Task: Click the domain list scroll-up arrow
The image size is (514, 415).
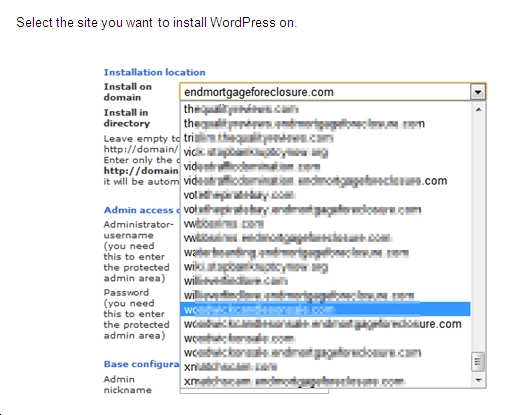Action: tap(478, 109)
